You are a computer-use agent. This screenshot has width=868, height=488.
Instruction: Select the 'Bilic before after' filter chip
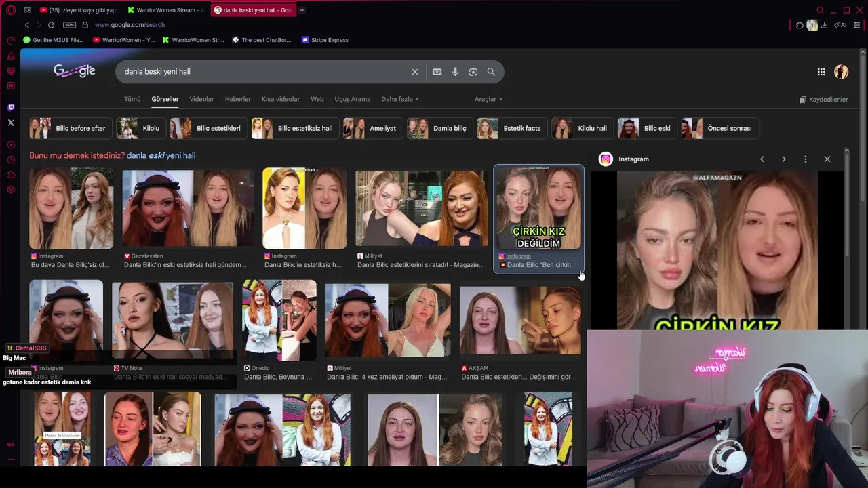(x=71, y=128)
